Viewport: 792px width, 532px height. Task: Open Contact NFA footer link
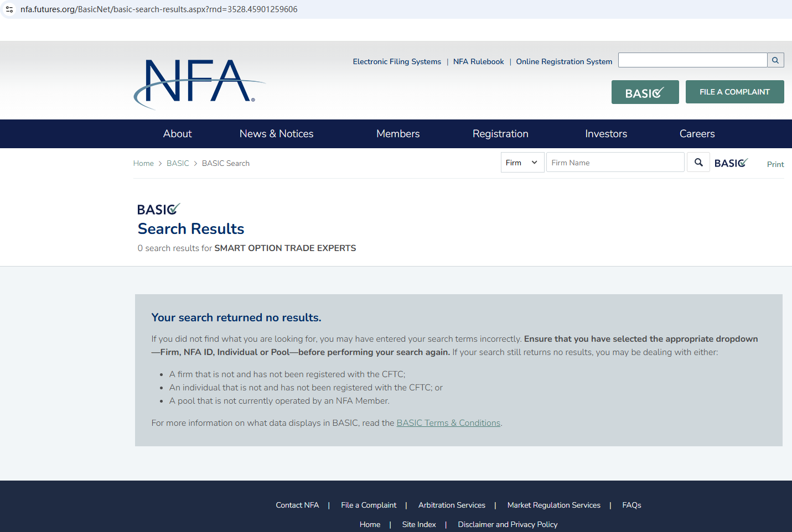[x=297, y=505]
